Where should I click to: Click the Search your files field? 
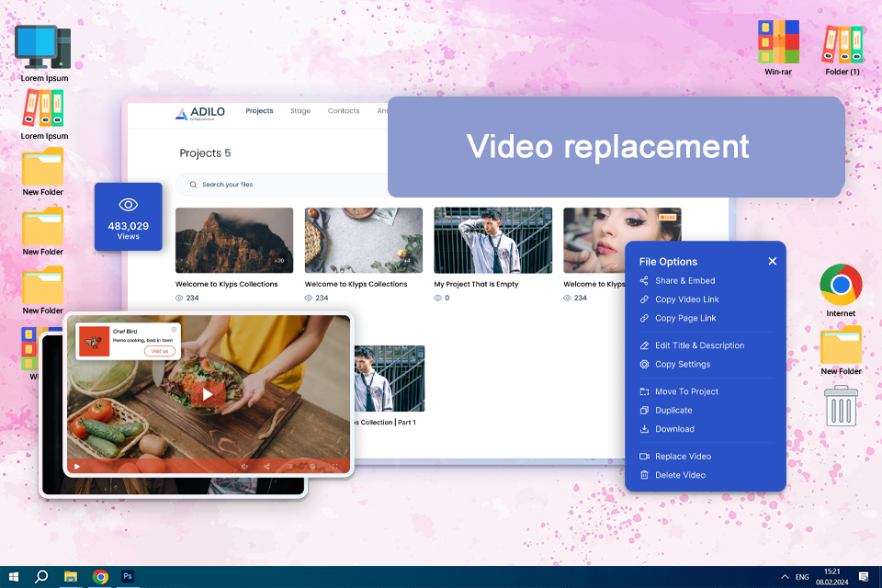click(282, 185)
